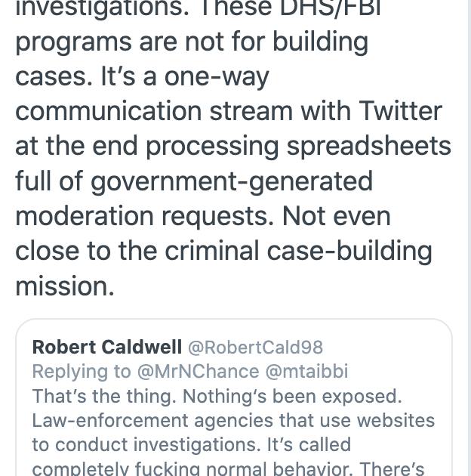Click the 'cases. It's a one-way' line
The height and width of the screenshot is (476, 471).
pyautogui.click(x=142, y=76)
